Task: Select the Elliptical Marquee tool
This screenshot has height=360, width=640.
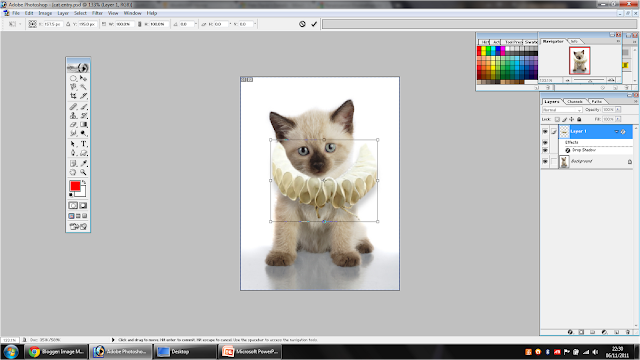Action: (x=73, y=78)
